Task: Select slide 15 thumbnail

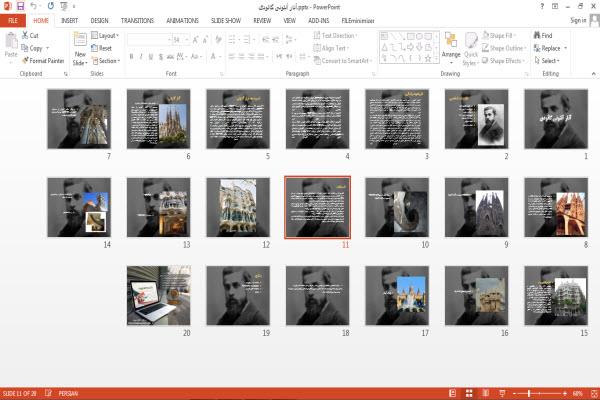Action: point(556,296)
